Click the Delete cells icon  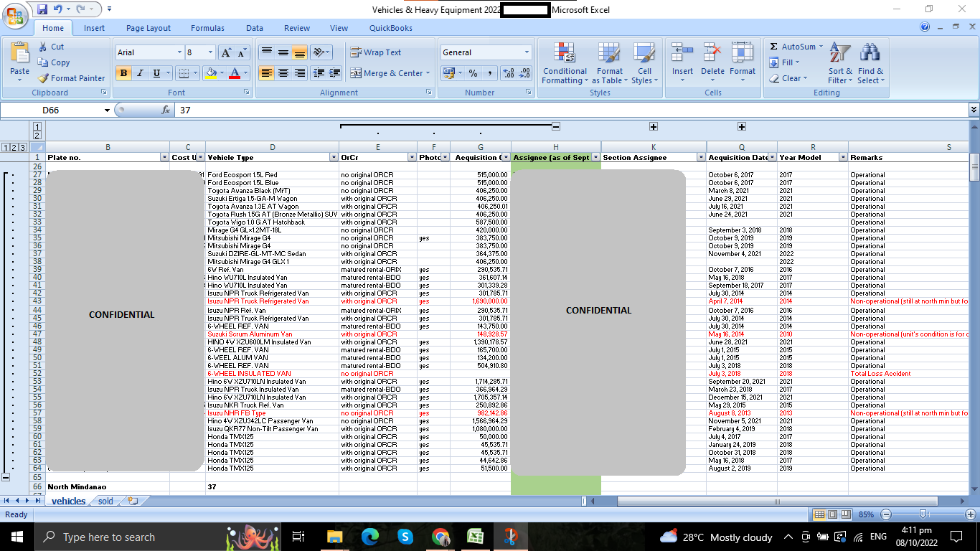pos(712,53)
